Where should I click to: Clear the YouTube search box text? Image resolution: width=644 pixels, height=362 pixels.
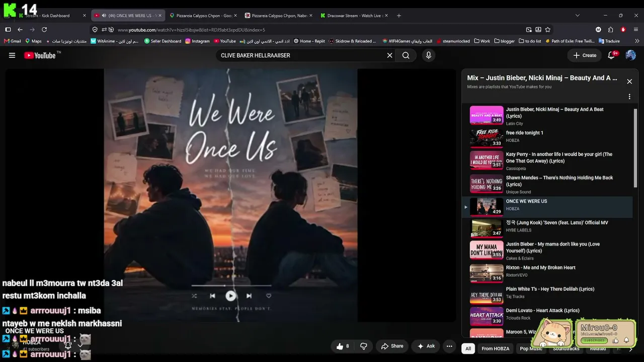tap(389, 55)
